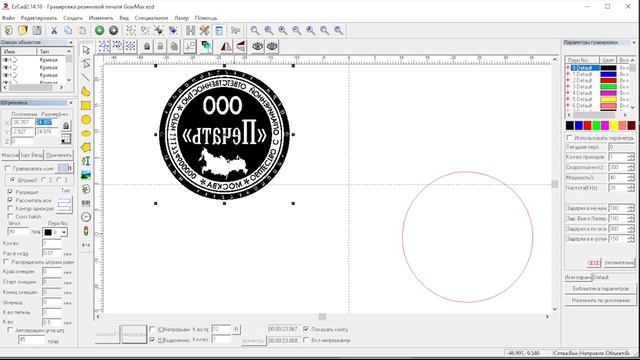Open the 'Лазер' menu
The image size is (640, 360).
point(181,18)
